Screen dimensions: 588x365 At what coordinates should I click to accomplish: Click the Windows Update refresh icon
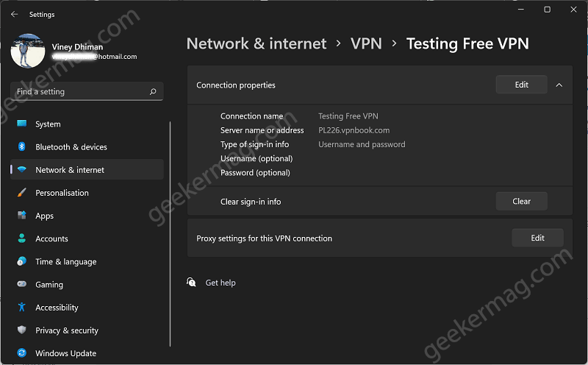(22, 352)
